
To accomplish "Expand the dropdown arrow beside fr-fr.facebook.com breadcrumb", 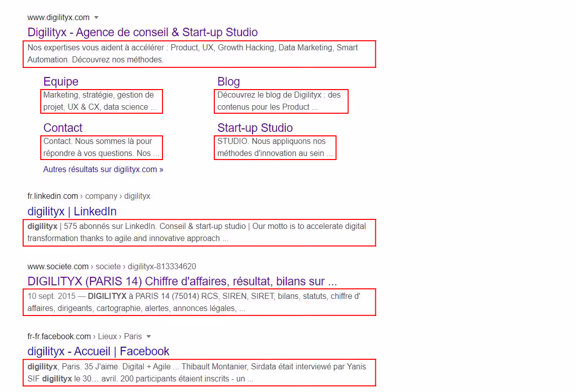I will [x=149, y=337].
